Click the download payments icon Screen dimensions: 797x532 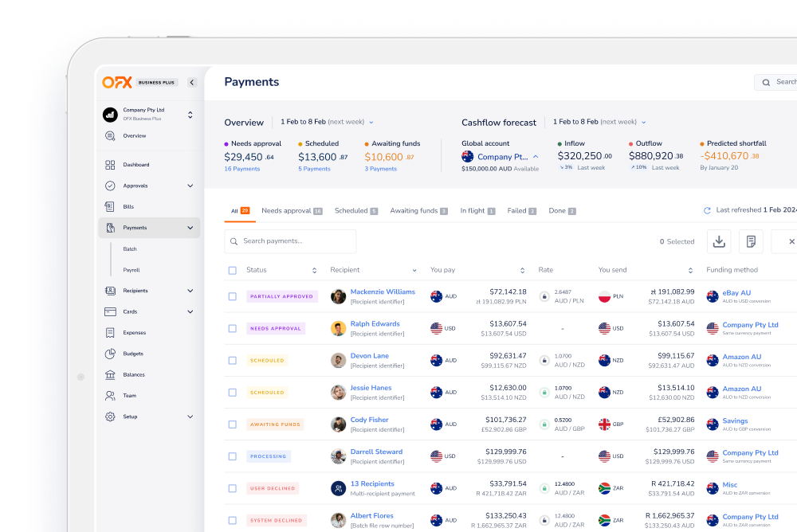719,241
